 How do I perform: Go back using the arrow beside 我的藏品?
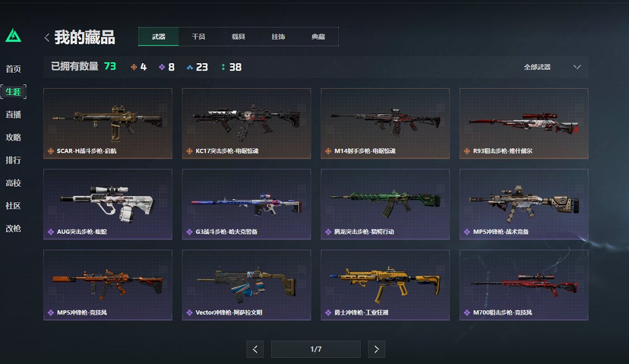[x=46, y=37]
